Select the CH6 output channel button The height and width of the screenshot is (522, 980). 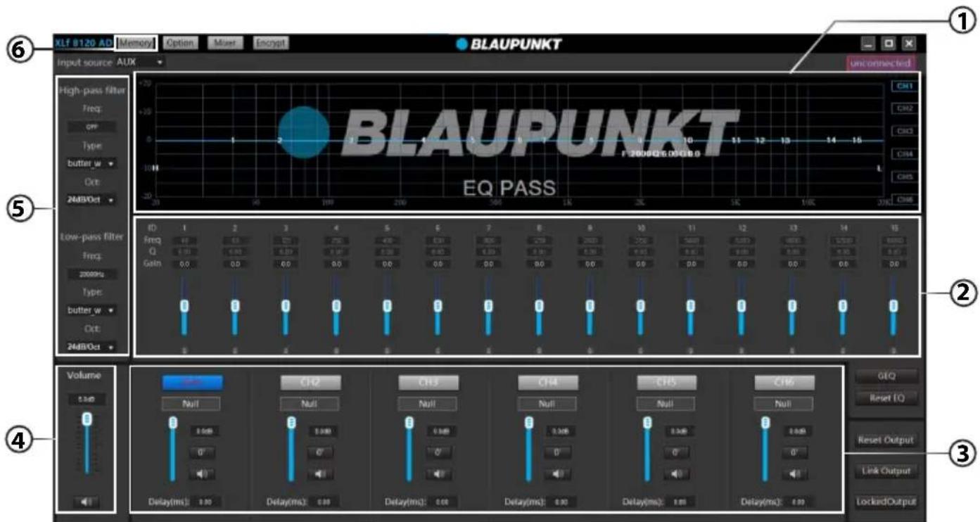(x=784, y=382)
